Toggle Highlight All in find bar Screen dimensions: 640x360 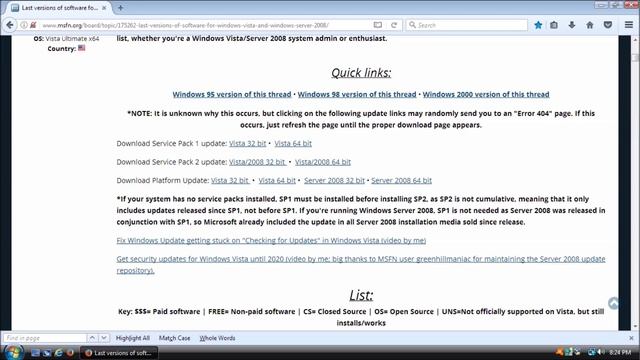point(133,338)
